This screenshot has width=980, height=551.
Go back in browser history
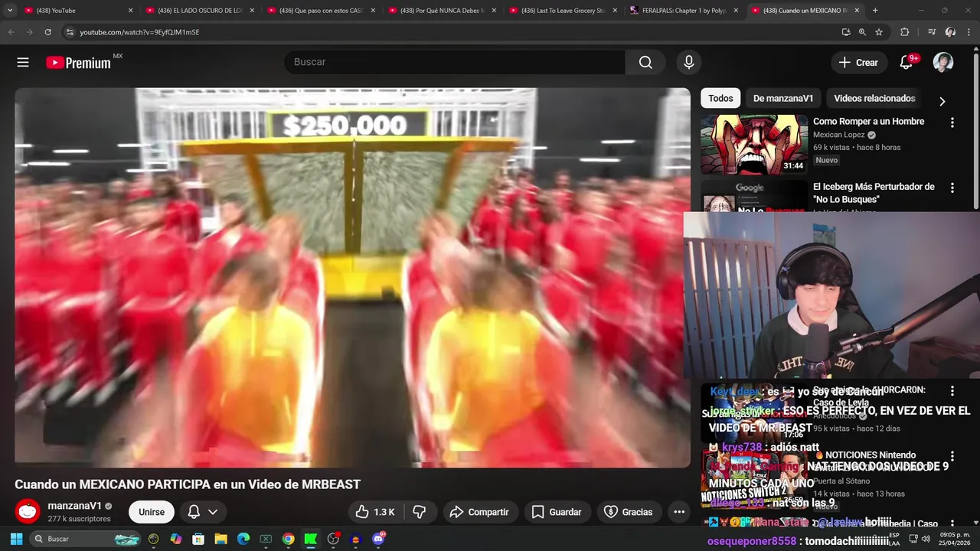11,32
